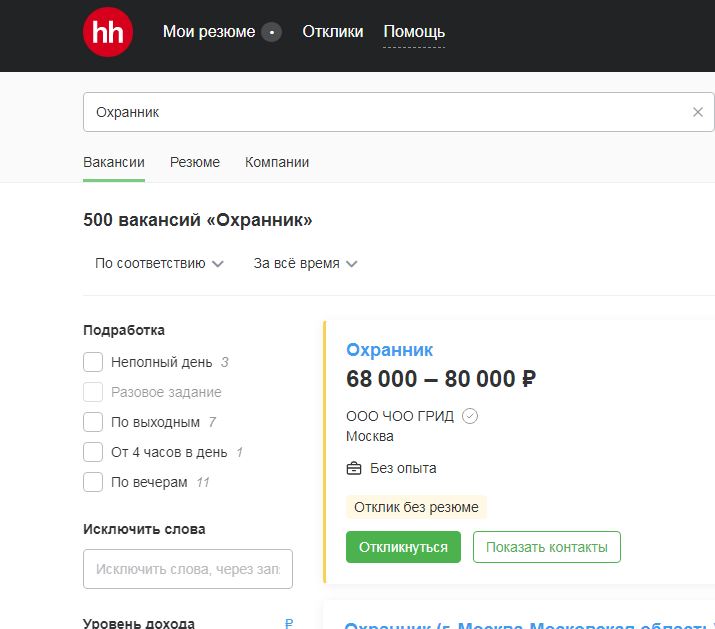Click the briefcase icon beside Без опыта
This screenshot has width=715, height=629.
click(x=354, y=468)
